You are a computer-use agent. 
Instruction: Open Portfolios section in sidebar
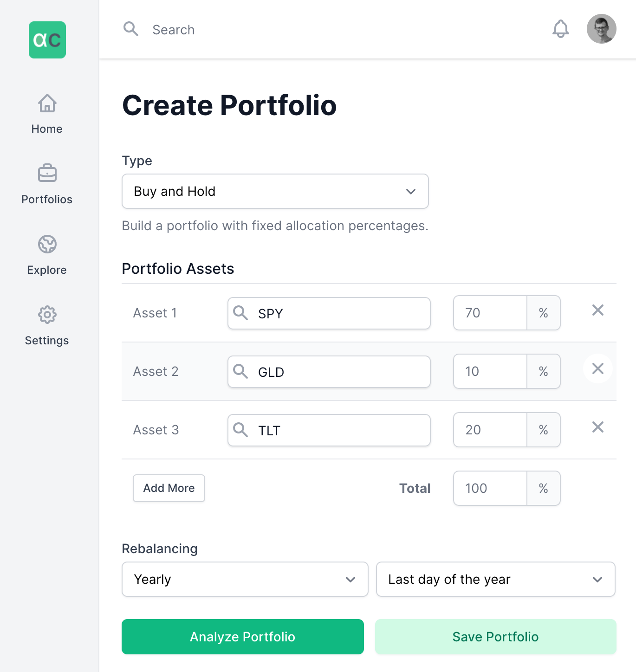(x=47, y=184)
